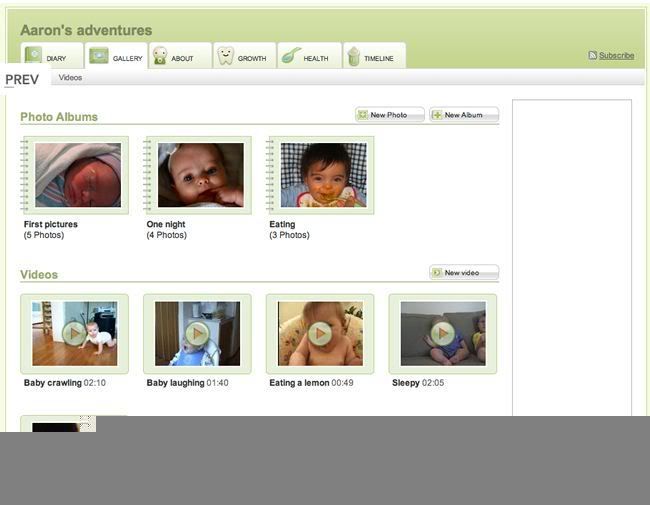Image resolution: width=650 pixels, height=505 pixels.
Task: Click the 02:05 video duration
Action: pyautogui.click(x=433, y=383)
